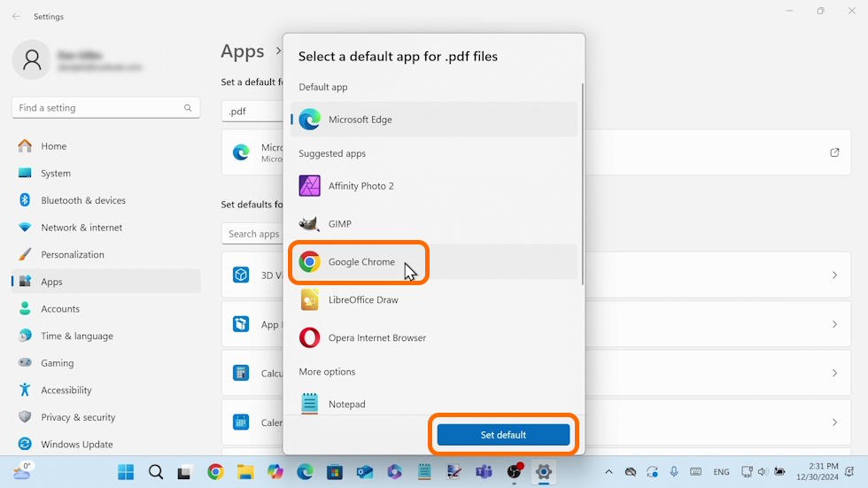Open Outlook from the taskbar
The height and width of the screenshot is (488, 868).
[x=364, y=472]
